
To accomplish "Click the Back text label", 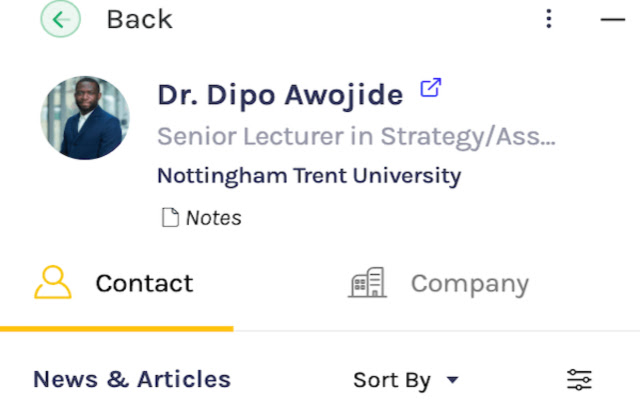I will pyautogui.click(x=139, y=19).
